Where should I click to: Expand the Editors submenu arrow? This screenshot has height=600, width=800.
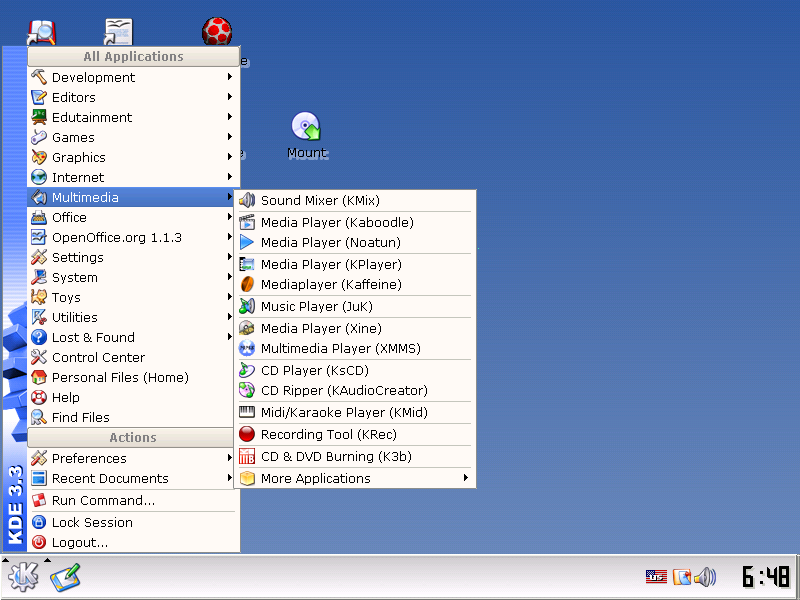tap(230, 96)
